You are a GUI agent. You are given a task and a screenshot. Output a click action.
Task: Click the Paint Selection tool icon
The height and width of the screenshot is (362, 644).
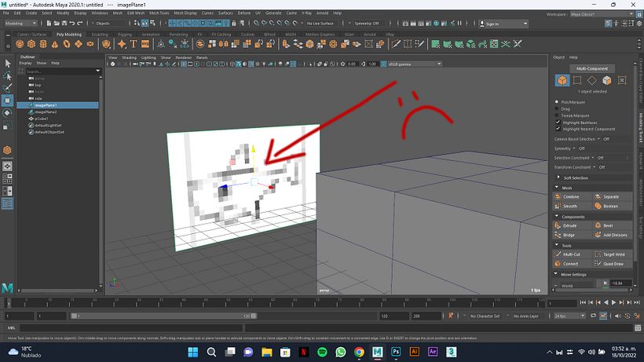click(8, 88)
